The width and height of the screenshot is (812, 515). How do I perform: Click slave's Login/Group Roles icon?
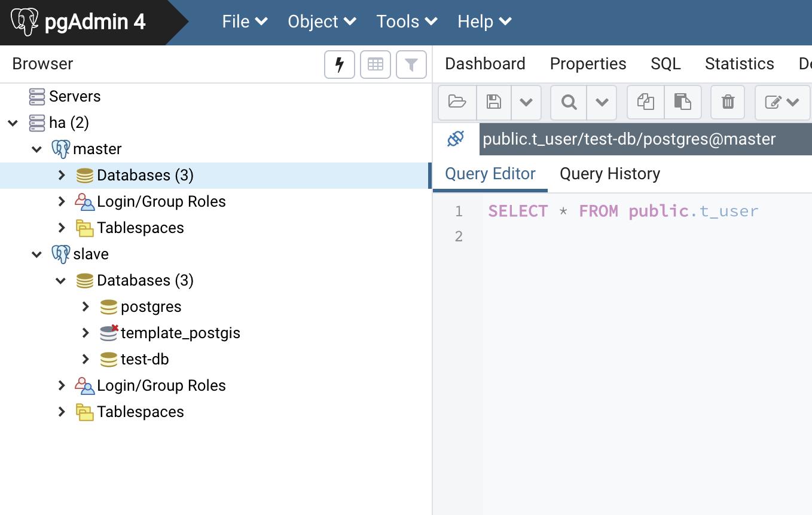click(85, 385)
